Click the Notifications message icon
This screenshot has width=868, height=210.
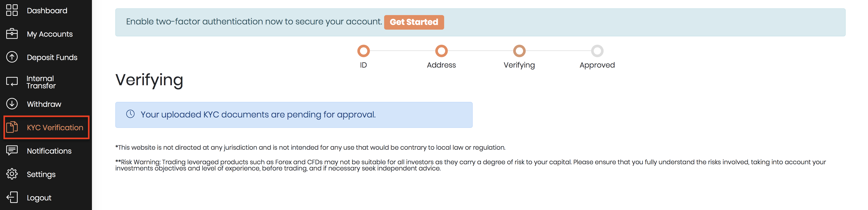12,150
